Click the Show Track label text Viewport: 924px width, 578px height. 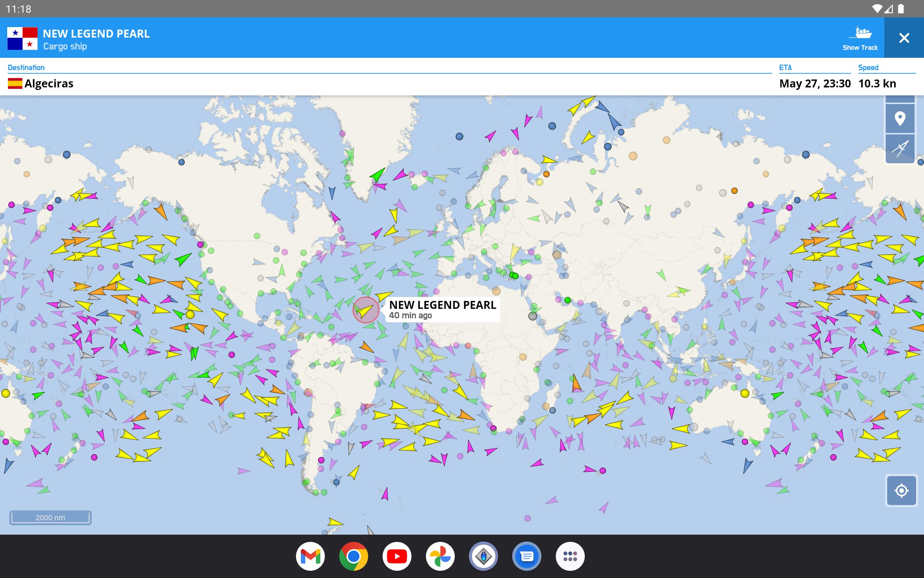860,47
